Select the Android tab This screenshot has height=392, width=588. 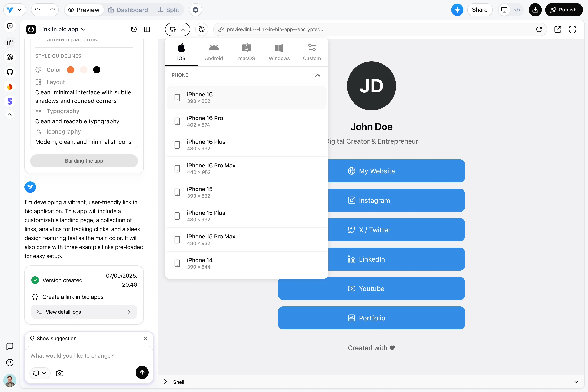pyautogui.click(x=214, y=52)
